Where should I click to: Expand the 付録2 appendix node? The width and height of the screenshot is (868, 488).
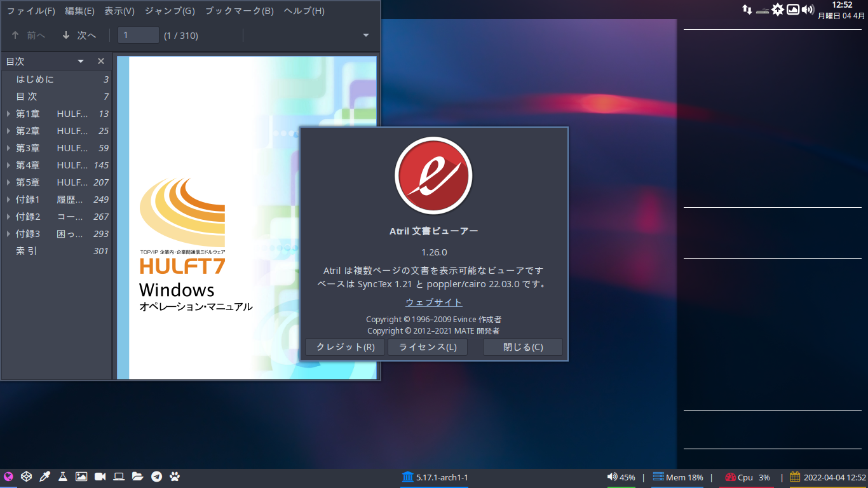pos(8,217)
